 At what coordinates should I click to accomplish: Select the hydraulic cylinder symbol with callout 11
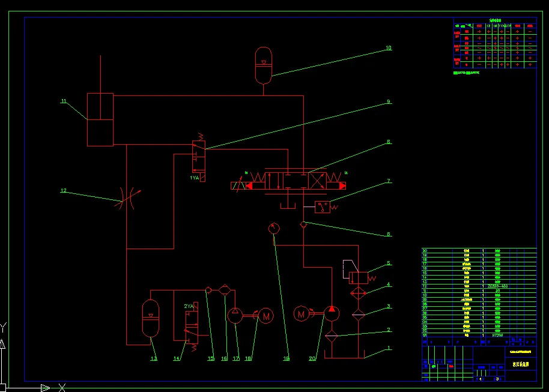coord(100,119)
